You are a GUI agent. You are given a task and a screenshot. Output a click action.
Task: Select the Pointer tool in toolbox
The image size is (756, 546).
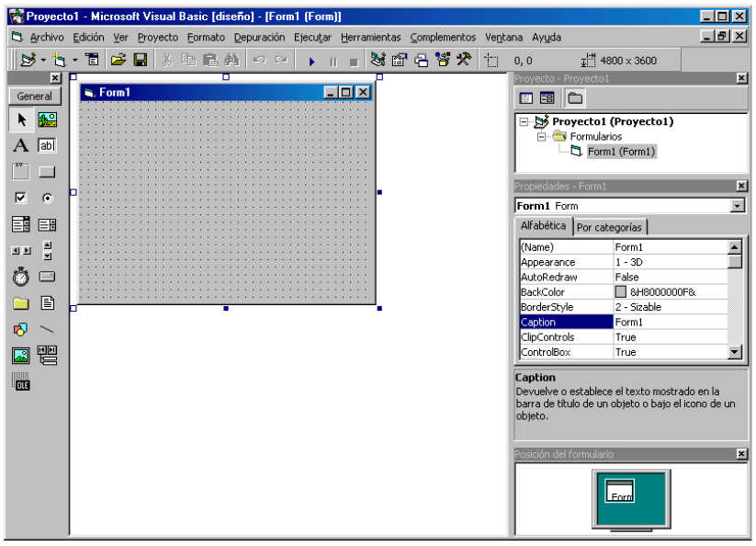[21, 119]
